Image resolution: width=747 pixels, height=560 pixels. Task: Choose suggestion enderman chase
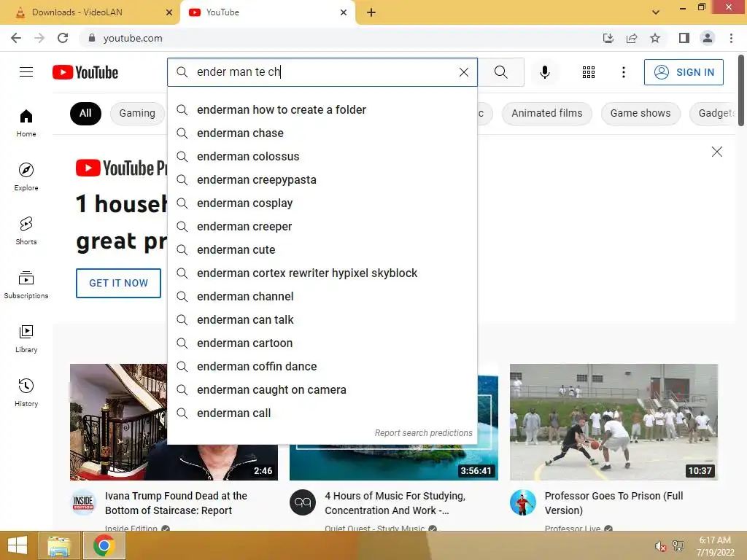(322, 133)
